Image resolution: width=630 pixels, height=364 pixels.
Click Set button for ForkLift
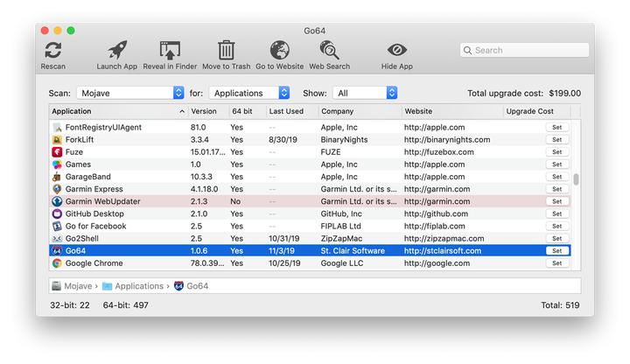[556, 140]
